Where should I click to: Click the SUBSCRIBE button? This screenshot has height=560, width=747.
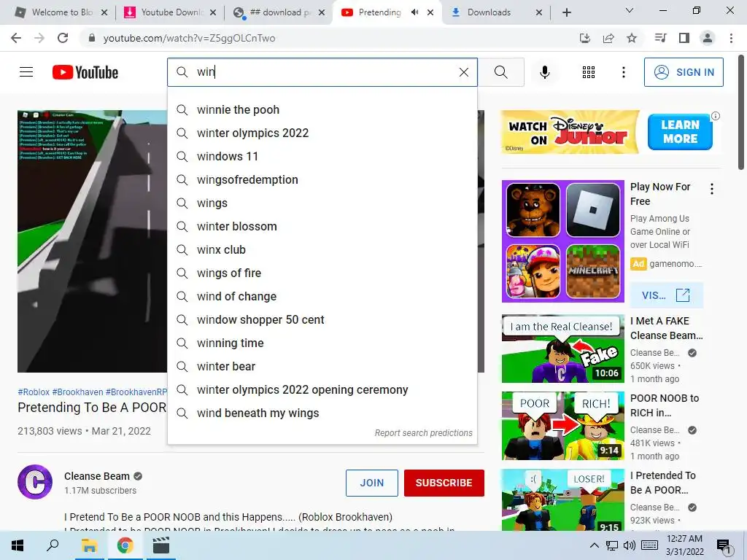coord(444,483)
